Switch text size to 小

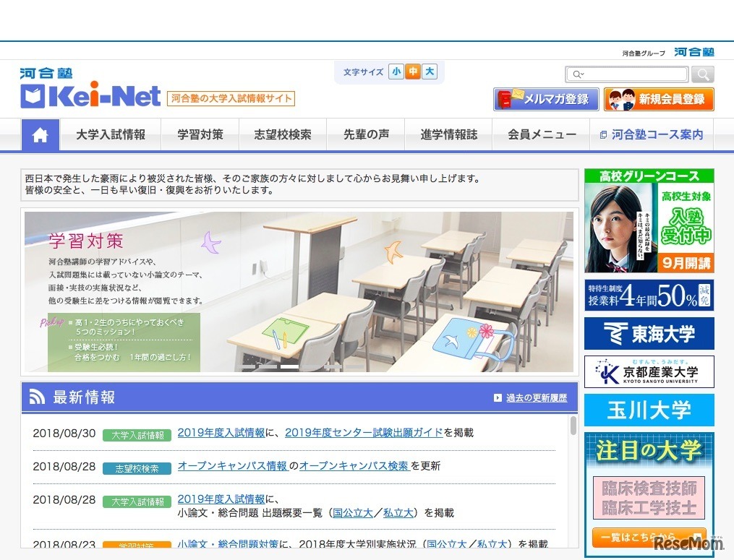(396, 72)
